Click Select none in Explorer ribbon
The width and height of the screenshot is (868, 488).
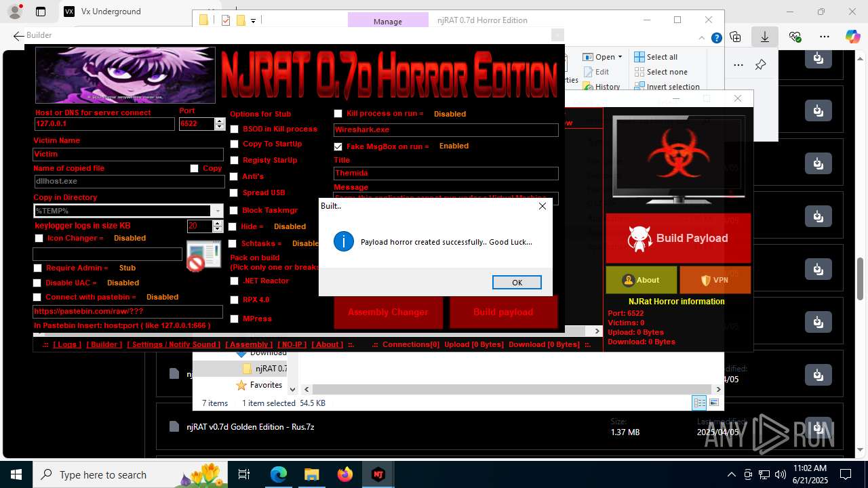tap(660, 72)
